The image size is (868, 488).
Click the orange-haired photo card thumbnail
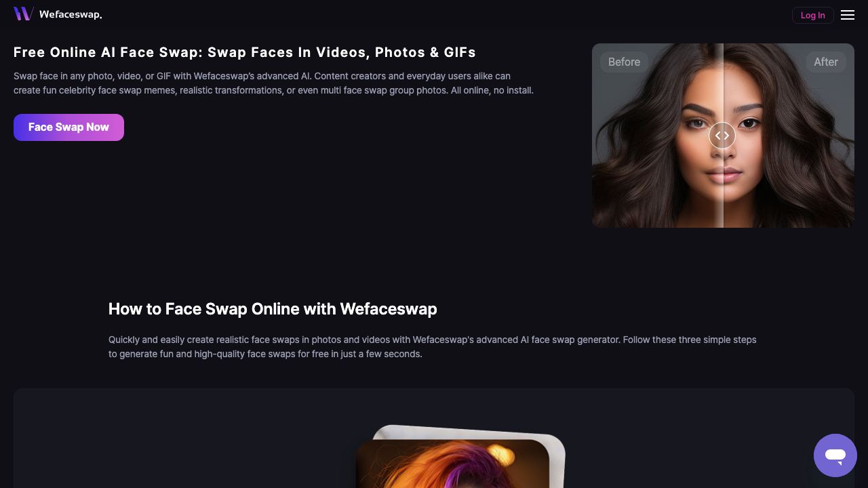point(453,464)
